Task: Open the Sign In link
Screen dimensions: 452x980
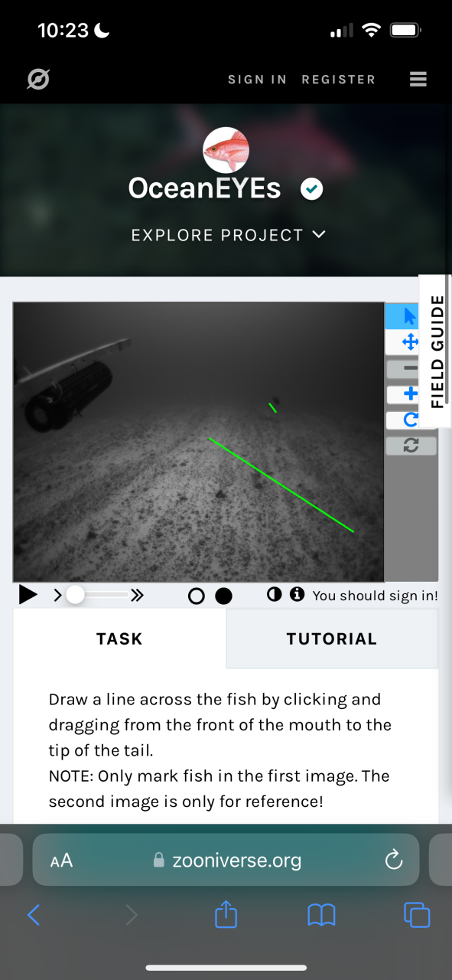Action: pos(257,80)
